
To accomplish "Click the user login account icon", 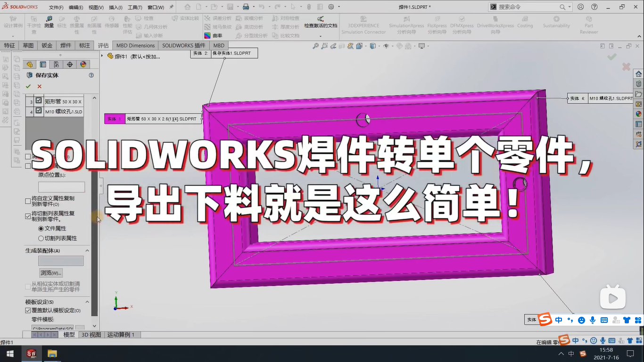I will pos(581,7).
